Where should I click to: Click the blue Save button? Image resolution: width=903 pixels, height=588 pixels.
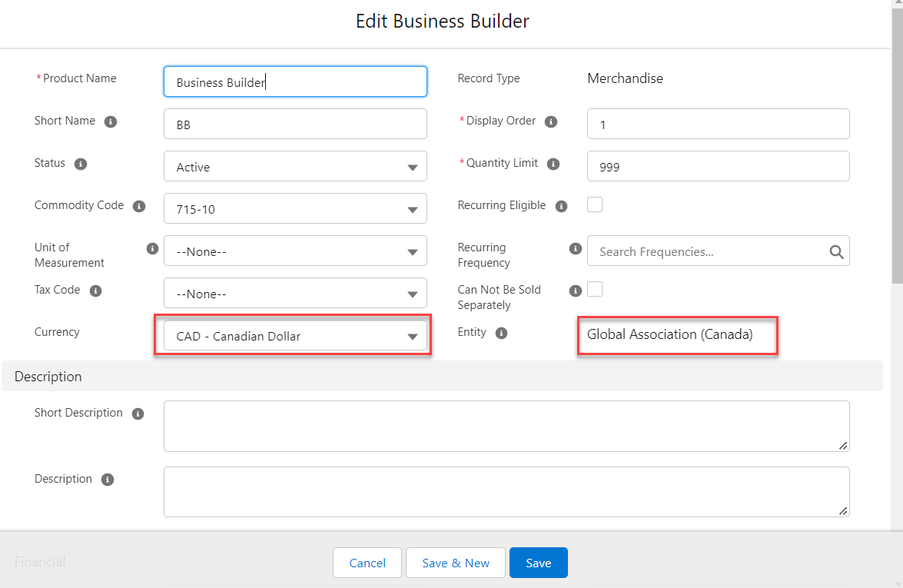click(538, 563)
